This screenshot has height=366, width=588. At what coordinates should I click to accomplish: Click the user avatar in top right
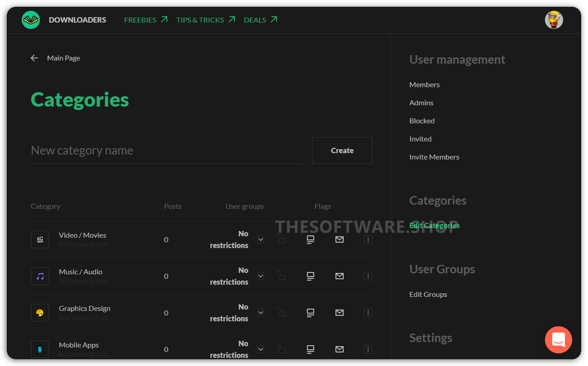[x=554, y=20]
